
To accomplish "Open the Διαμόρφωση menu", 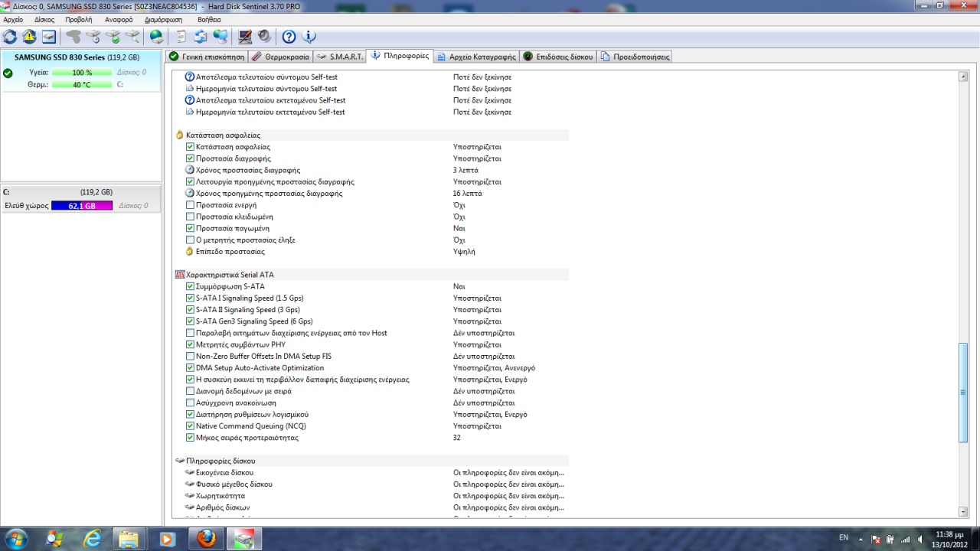I will click(x=163, y=20).
